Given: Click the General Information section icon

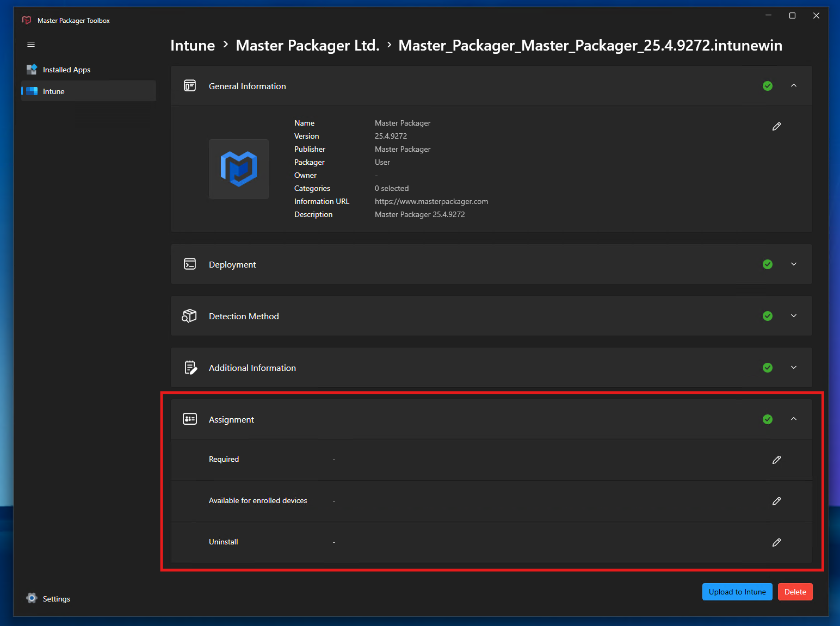Looking at the screenshot, I should (x=190, y=85).
